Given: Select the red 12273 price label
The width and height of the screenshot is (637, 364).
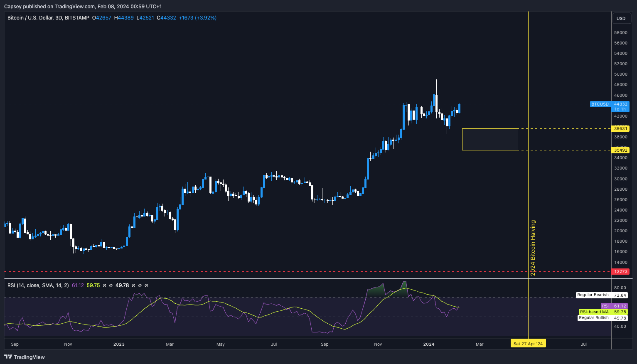Looking at the screenshot, I should [x=621, y=271].
